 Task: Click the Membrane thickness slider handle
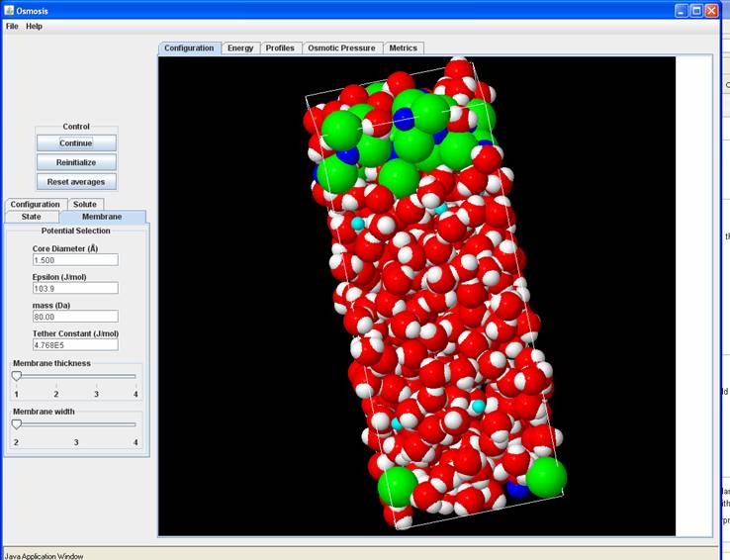click(17, 376)
